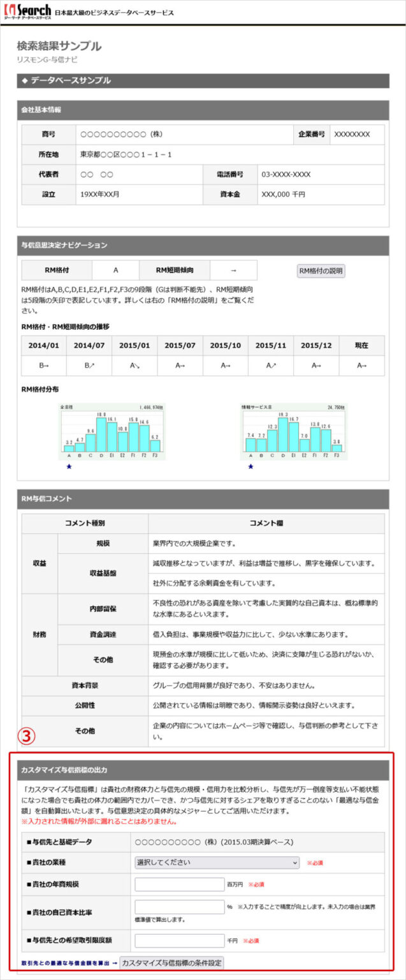Image resolution: width=406 pixels, height=980 pixels.
Task: Click the blue star under 情報サービス業 chart
Action: pos(250,466)
